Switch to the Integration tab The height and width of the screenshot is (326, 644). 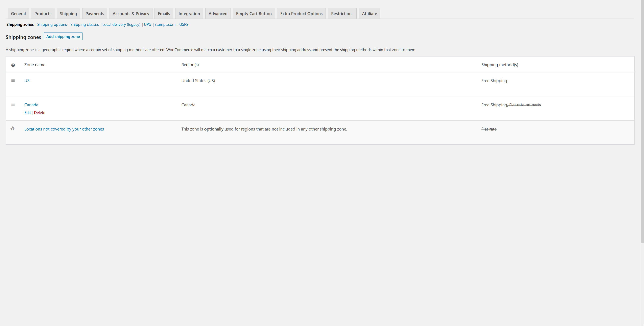pos(189,14)
